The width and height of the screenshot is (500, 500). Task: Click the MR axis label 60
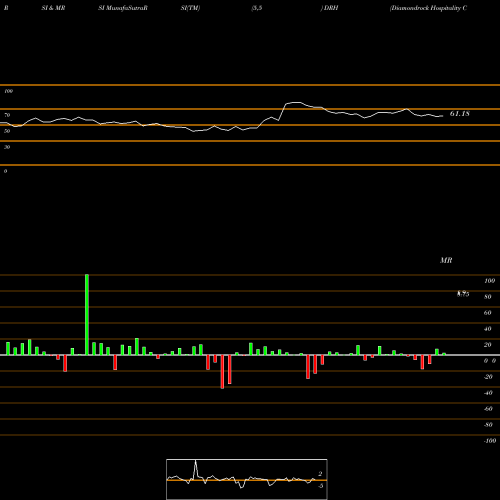[x=488, y=313]
